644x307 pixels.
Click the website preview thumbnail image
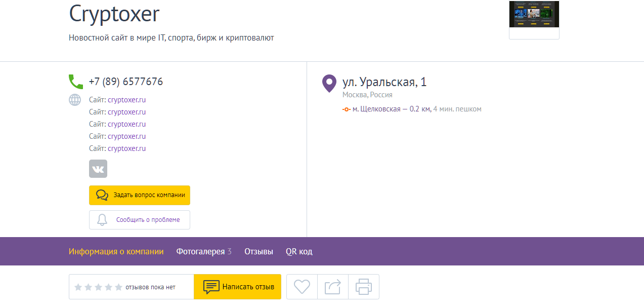pos(534,14)
